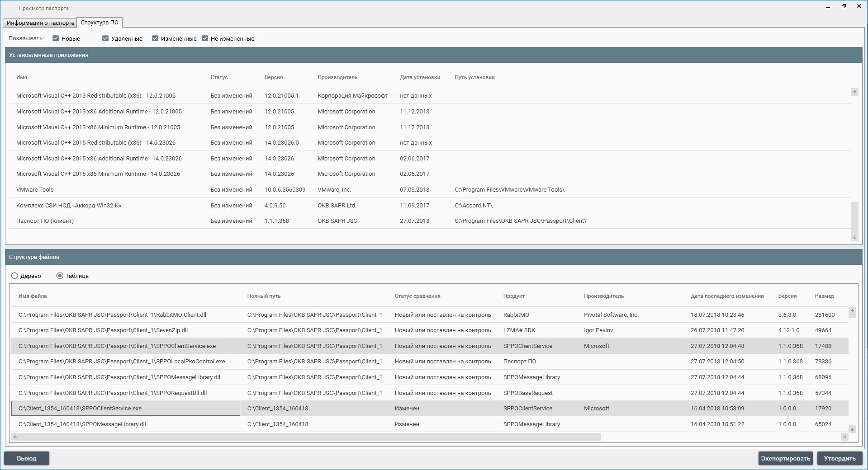The height and width of the screenshot is (470, 868).
Task: Switch to Информация о паспорте tab
Action: coord(40,23)
